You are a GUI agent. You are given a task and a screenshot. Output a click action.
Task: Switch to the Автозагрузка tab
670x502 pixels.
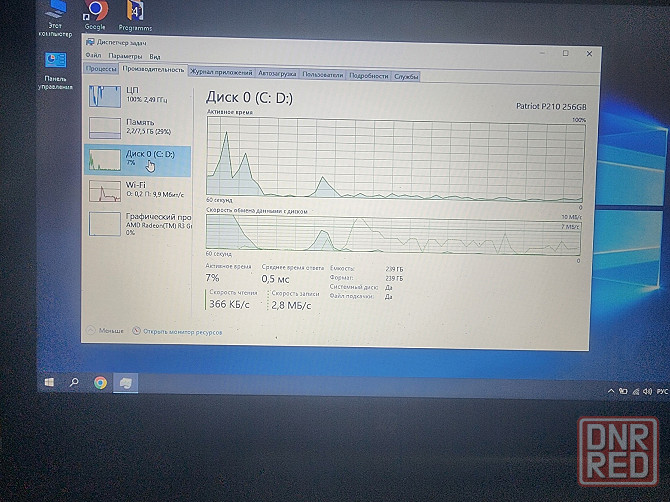coord(276,75)
